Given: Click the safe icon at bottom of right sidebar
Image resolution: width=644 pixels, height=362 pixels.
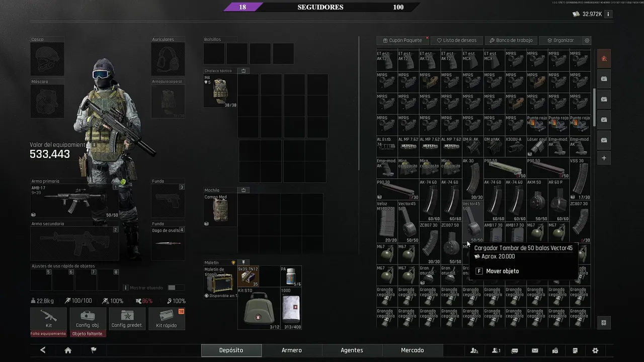Looking at the screenshot, I should coord(604,323).
